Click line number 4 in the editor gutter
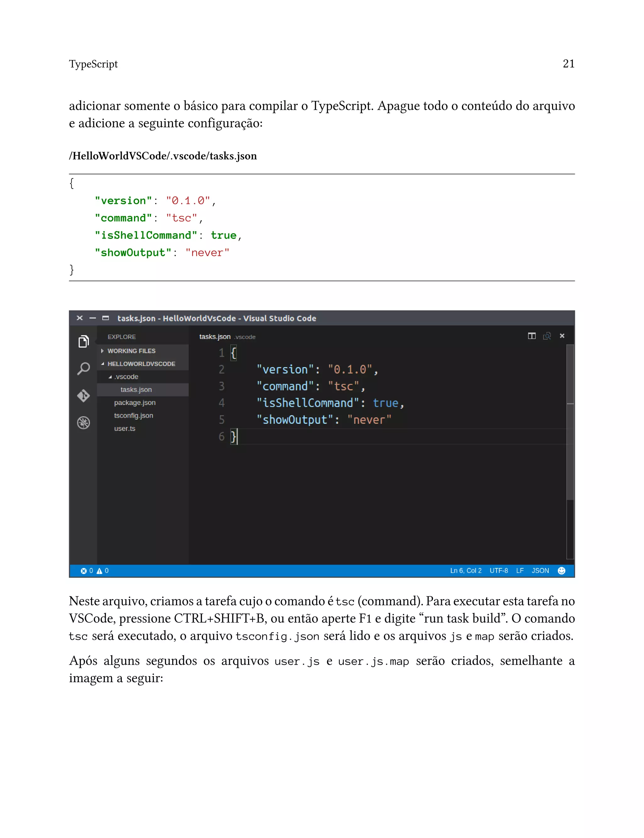This screenshot has height=838, width=644. [x=222, y=403]
